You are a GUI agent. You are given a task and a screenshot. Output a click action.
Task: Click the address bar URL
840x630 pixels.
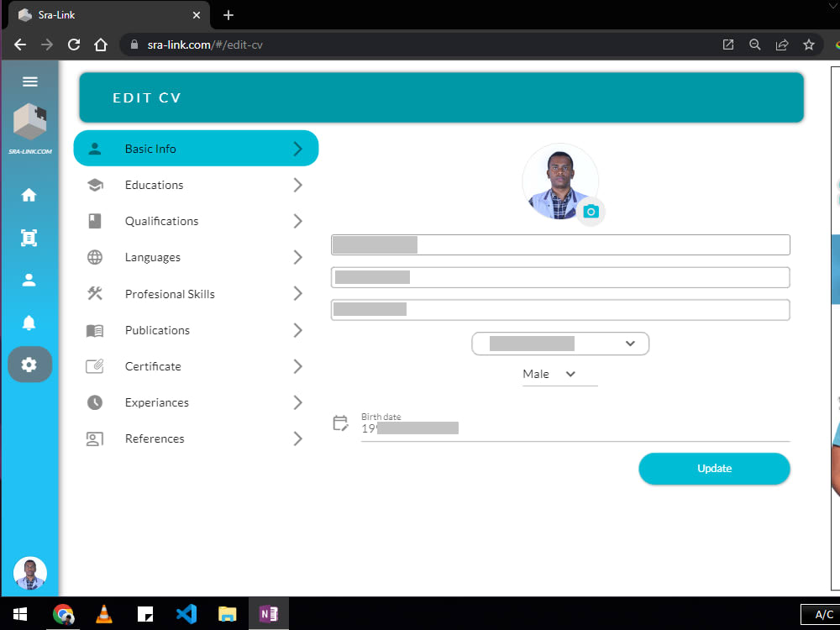[205, 45]
